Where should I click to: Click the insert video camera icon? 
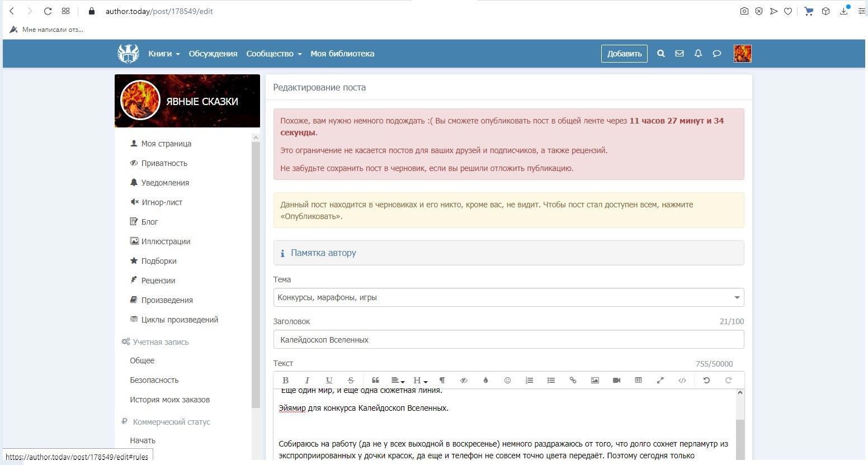click(x=616, y=380)
